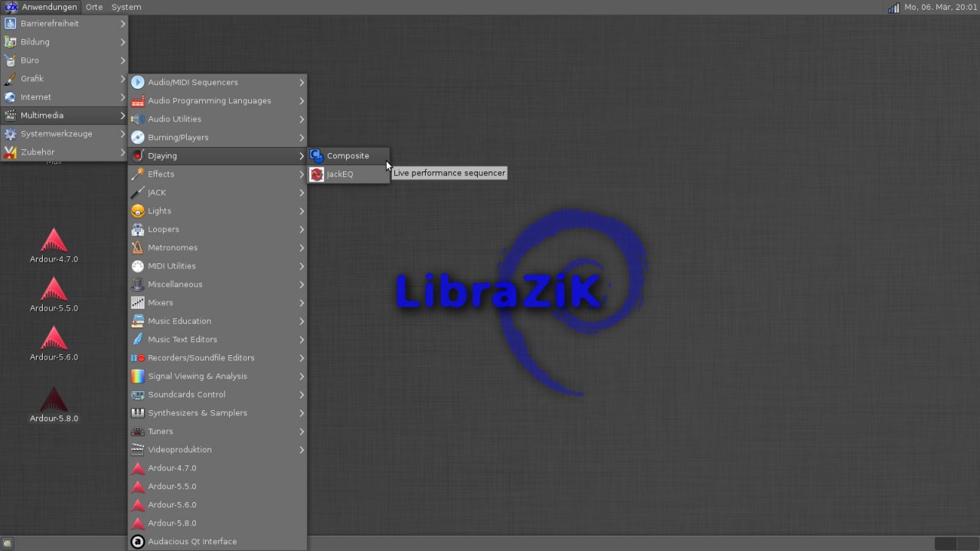Expand the Miscellaneous submenu arrow

click(302, 284)
